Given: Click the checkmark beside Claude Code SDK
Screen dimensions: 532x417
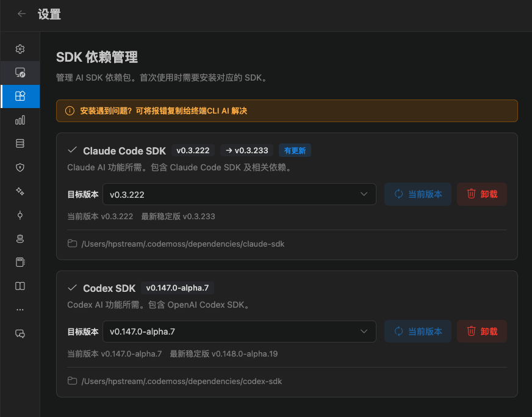Looking at the screenshot, I should [72, 150].
